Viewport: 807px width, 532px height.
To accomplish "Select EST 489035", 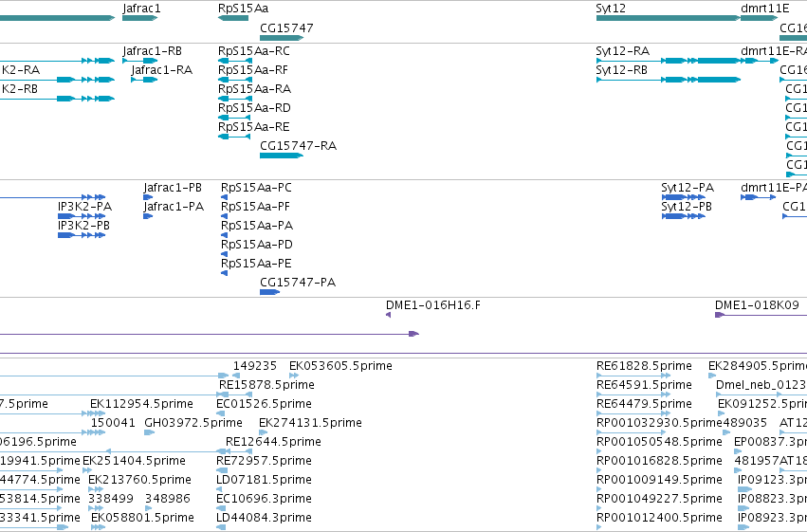I will [x=726, y=432].
